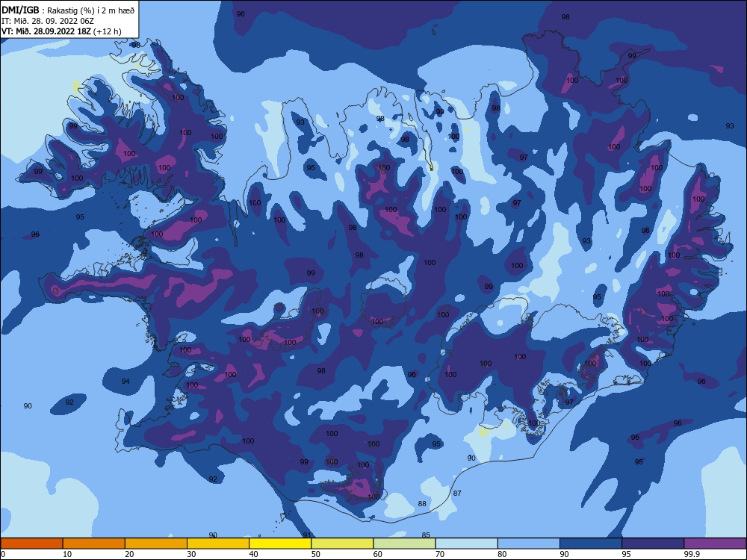The height and width of the screenshot is (560, 747).
Task: Select the pale yellow 50–60 legend swatch
Action: [x=343, y=544]
